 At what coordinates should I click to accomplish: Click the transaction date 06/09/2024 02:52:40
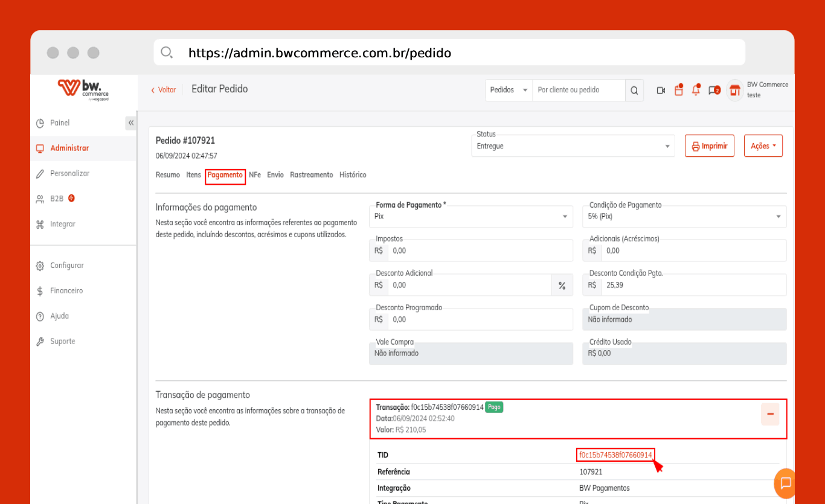click(423, 418)
